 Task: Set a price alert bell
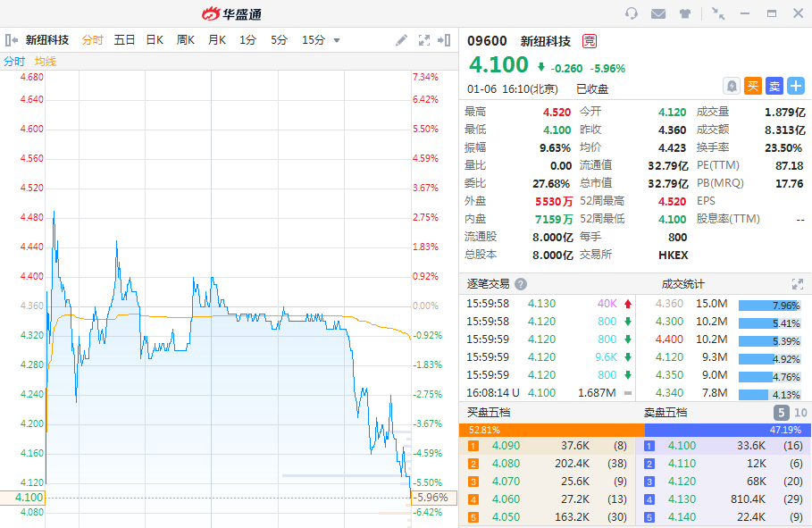coord(732,86)
